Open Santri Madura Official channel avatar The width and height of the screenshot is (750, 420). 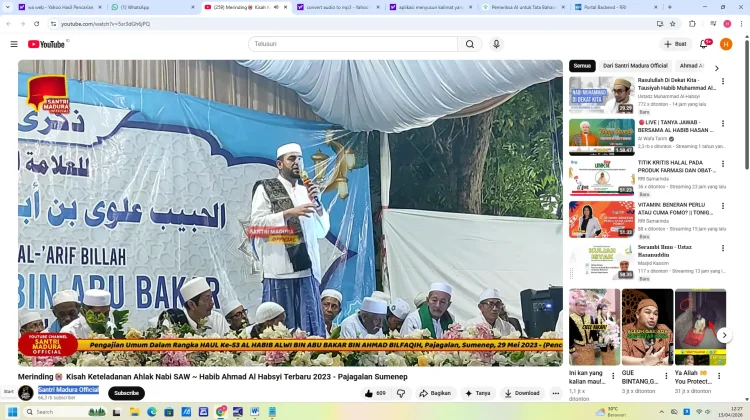coord(26,393)
